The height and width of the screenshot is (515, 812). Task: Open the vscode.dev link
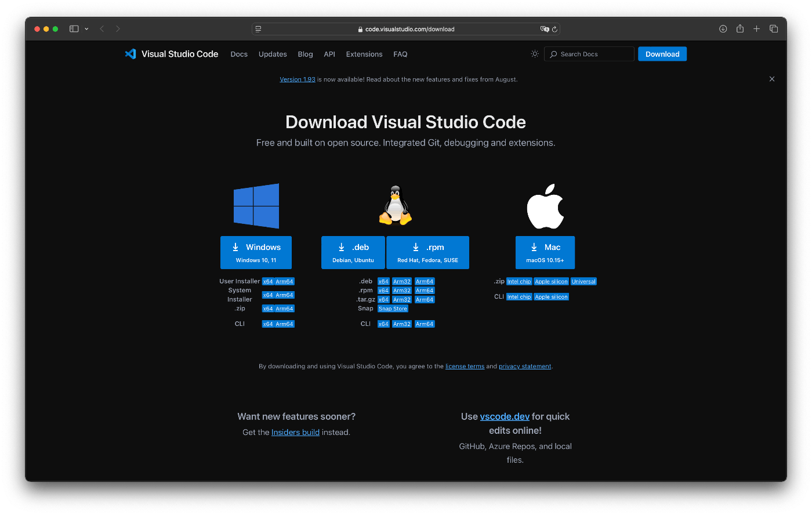(505, 416)
